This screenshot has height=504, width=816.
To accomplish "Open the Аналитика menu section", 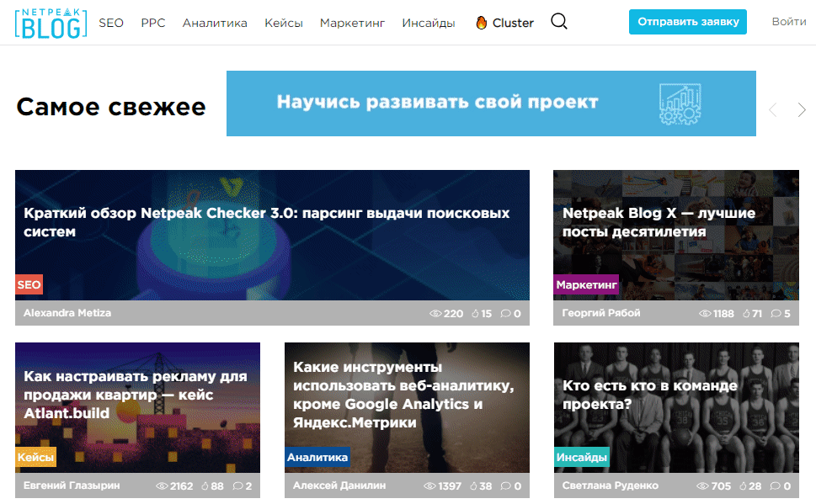I will [x=215, y=23].
